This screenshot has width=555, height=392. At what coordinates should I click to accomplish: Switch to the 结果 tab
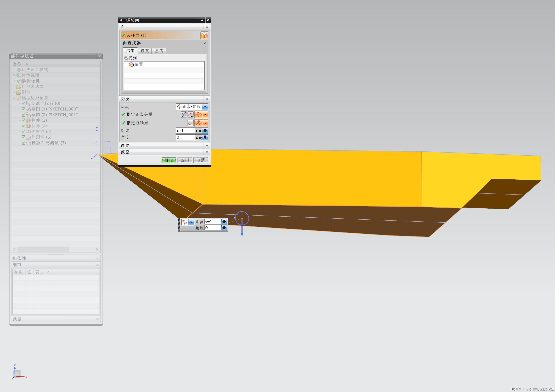[x=130, y=50]
